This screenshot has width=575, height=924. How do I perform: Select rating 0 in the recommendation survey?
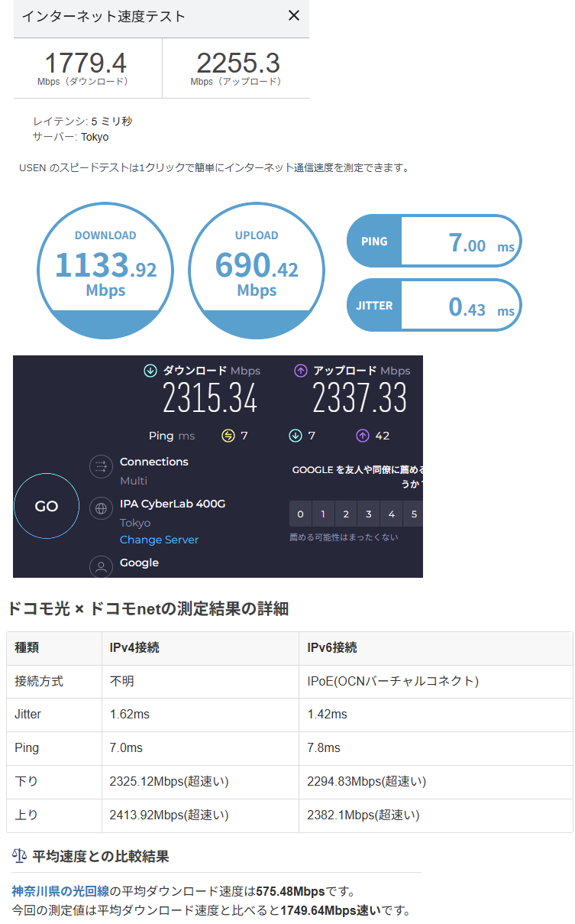[x=300, y=514]
